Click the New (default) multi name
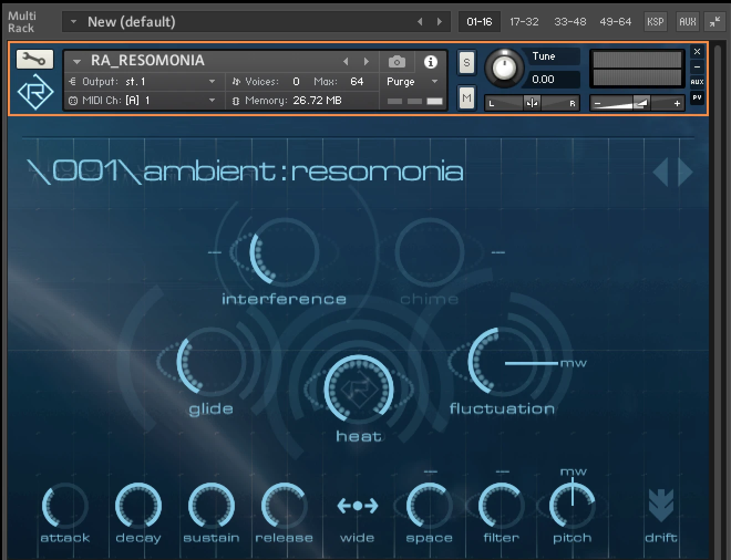Viewport: 731px width, 560px height. pos(131,22)
